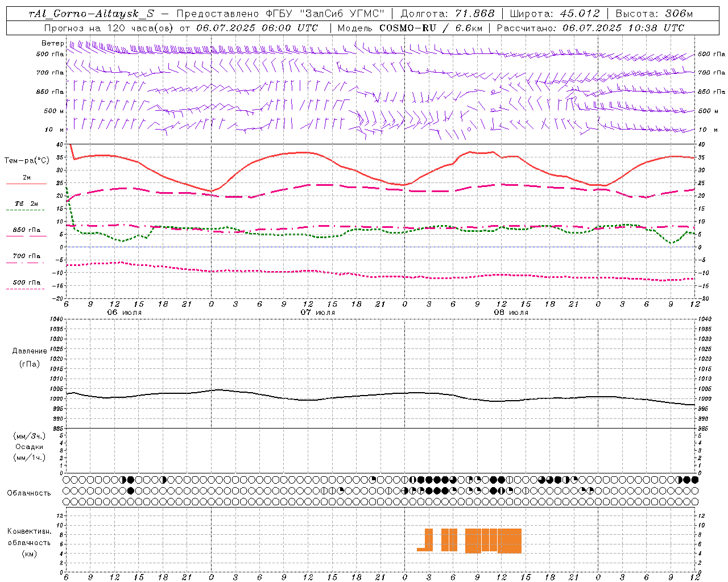Click the (гПа) unit label under Давление
This screenshot has height=582, width=728.
coord(30,364)
